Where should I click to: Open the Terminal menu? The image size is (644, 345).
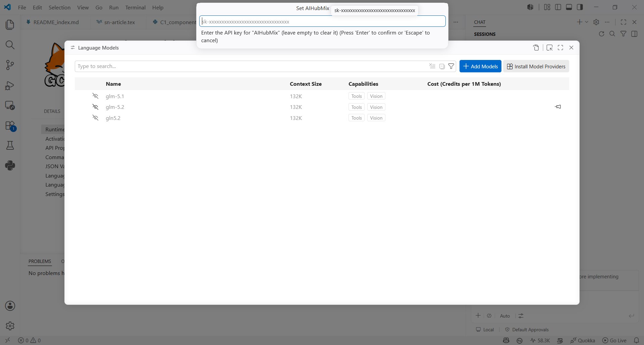tap(136, 7)
